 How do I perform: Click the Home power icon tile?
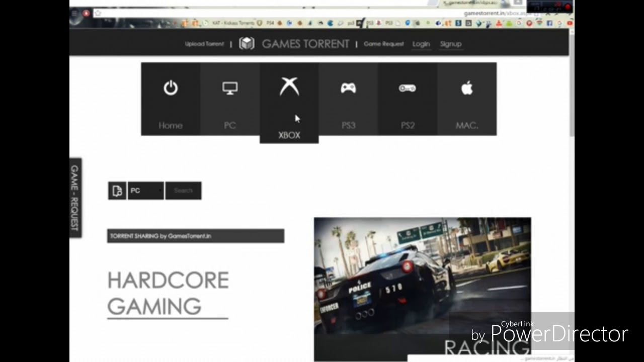tap(171, 99)
